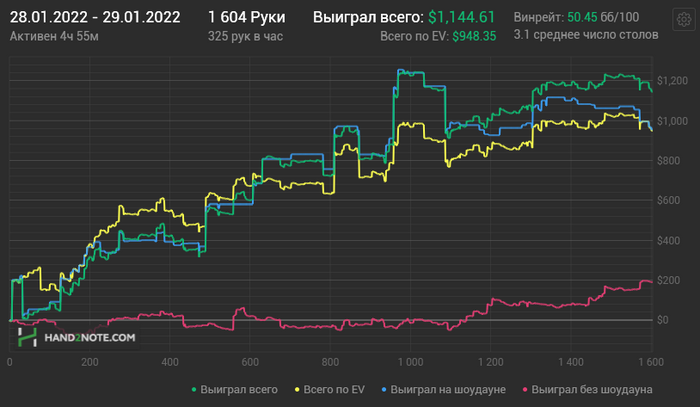This screenshot has height=407, width=700.
Task: Click the total winnings value $1,144.61
Action: (x=461, y=17)
